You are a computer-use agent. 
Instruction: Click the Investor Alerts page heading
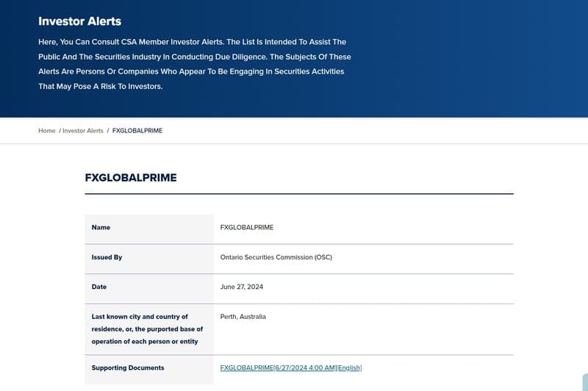click(x=80, y=21)
